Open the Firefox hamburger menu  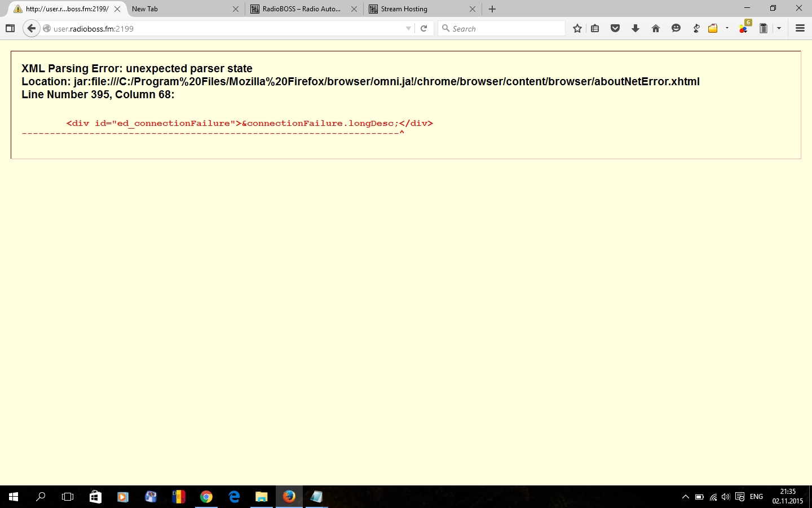point(800,29)
